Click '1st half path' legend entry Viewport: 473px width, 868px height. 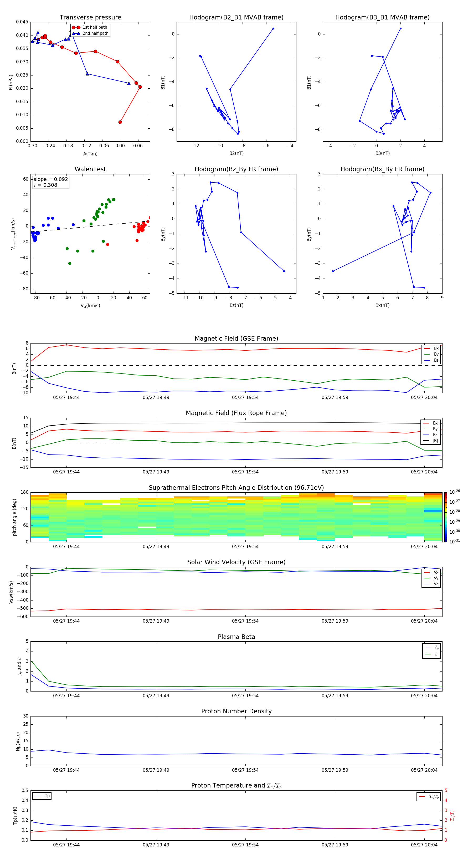click(x=90, y=27)
